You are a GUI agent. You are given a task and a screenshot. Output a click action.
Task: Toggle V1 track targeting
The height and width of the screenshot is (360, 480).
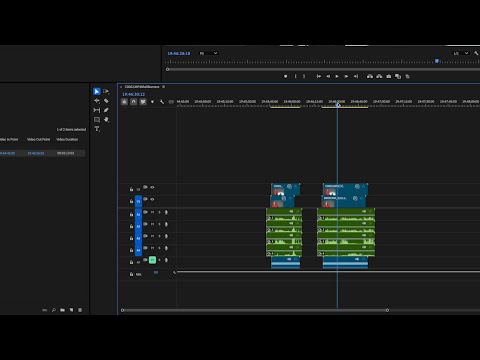point(138,202)
